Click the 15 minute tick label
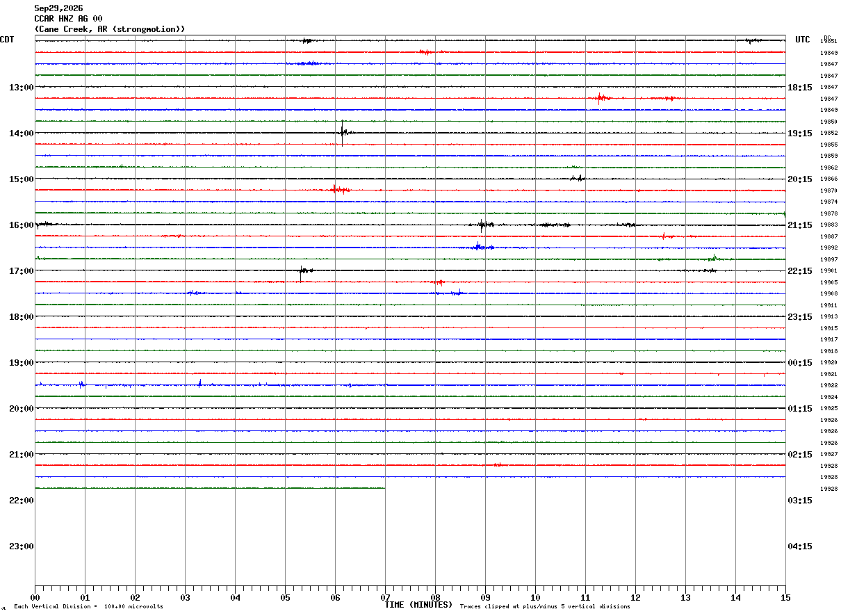 785,598
